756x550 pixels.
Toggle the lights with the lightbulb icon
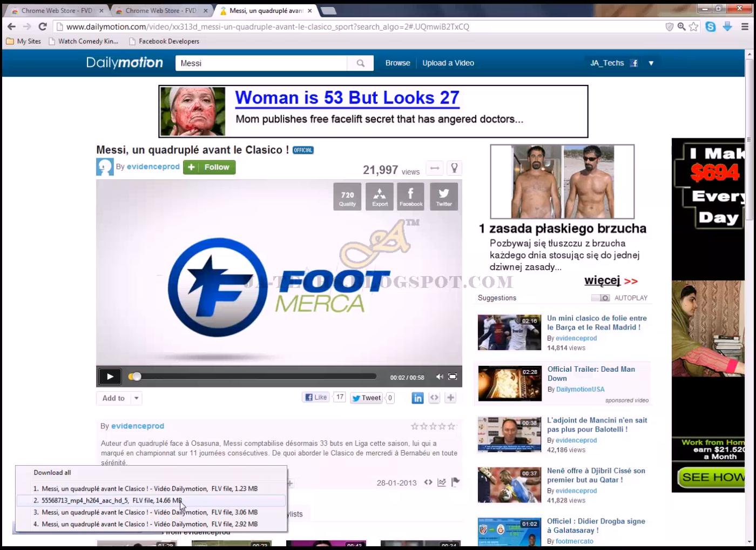pos(454,169)
